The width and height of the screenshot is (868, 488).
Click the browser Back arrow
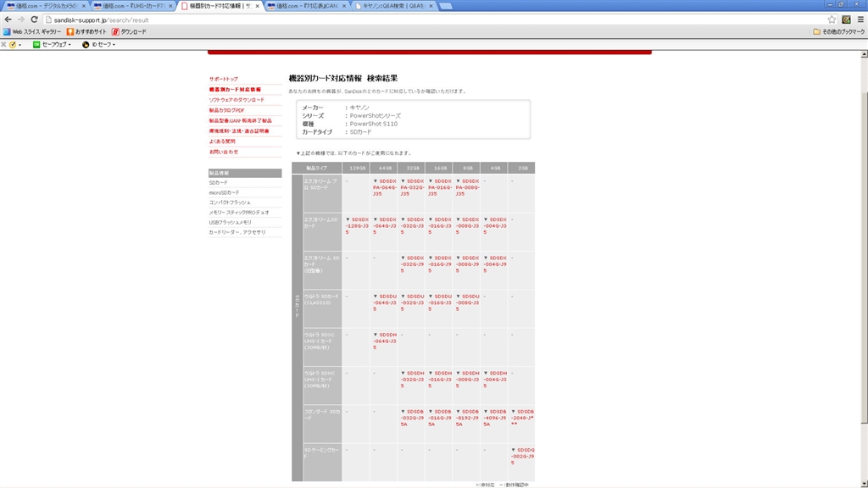pyautogui.click(x=8, y=19)
